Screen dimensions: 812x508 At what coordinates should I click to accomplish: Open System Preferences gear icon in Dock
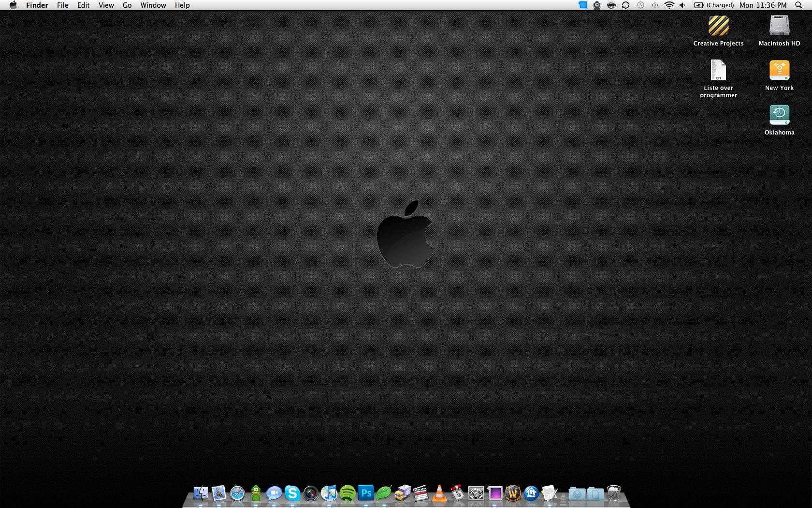476,493
